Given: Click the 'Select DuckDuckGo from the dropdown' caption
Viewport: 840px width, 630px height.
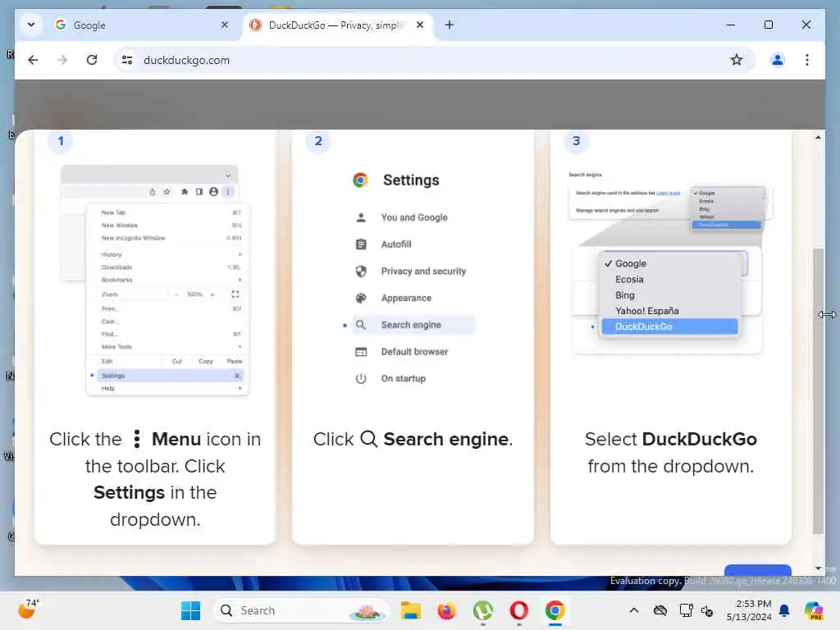Looking at the screenshot, I should click(x=671, y=453).
